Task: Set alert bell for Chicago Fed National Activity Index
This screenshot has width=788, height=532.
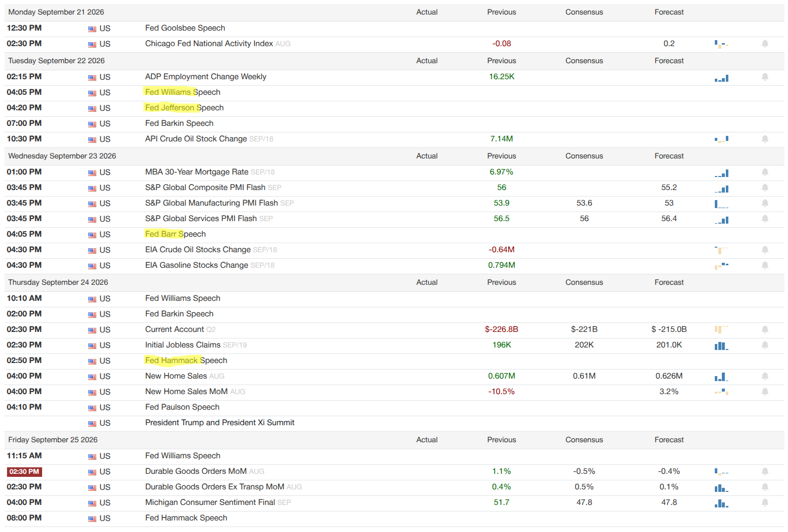Action: (x=765, y=44)
